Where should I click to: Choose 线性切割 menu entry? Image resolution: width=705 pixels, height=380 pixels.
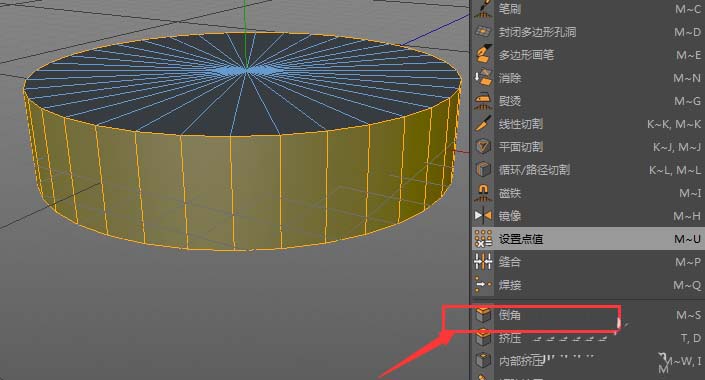pos(588,124)
